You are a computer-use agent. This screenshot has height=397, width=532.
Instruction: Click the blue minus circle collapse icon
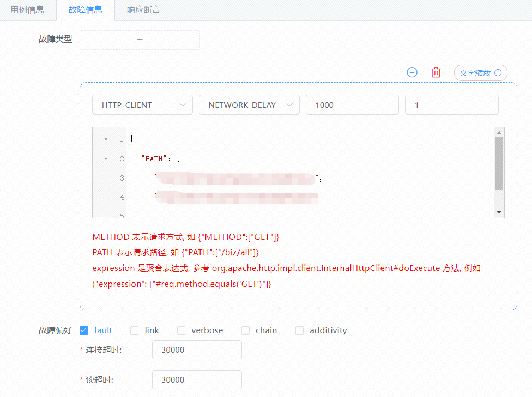tap(412, 73)
